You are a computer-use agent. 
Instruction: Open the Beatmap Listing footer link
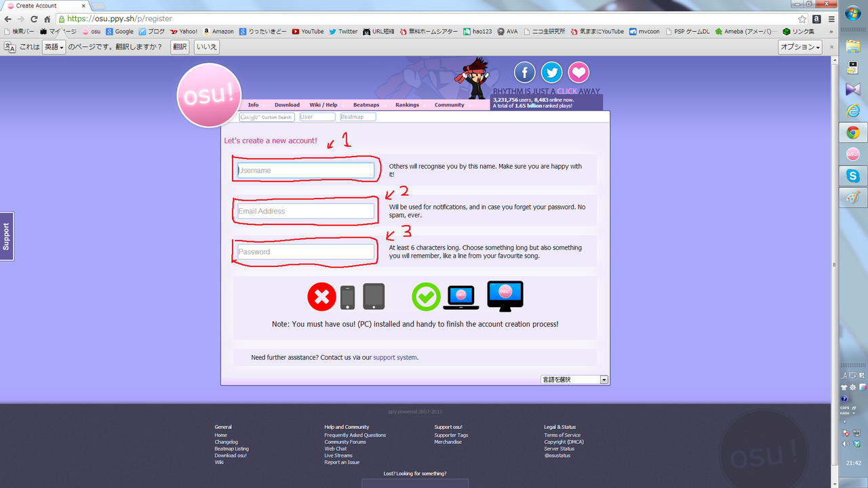tap(232, 449)
